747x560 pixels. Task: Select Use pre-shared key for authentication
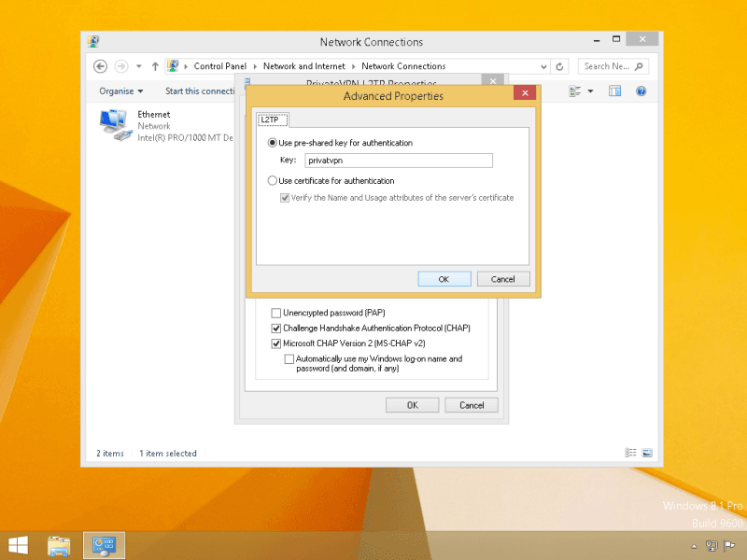click(273, 143)
